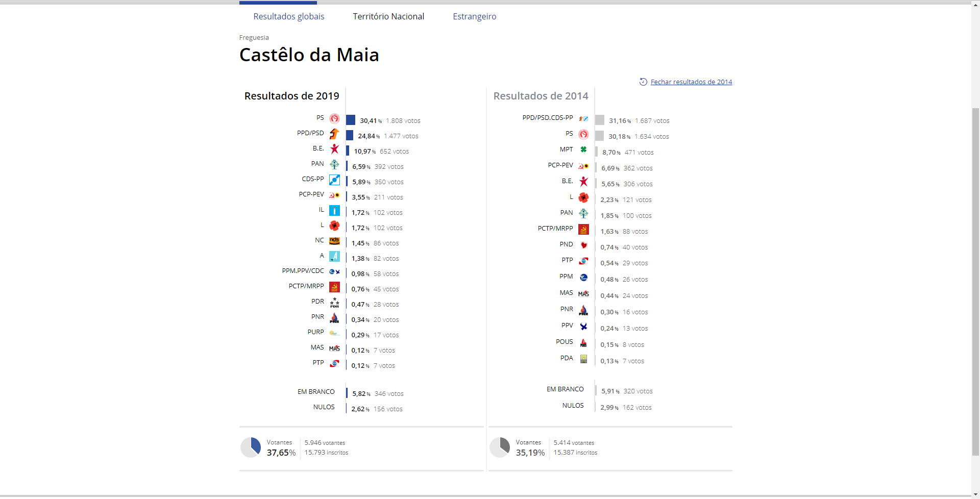Click the PS rose logo in 2019 results
Image resolution: width=980 pixels, height=499 pixels.
[x=334, y=118]
